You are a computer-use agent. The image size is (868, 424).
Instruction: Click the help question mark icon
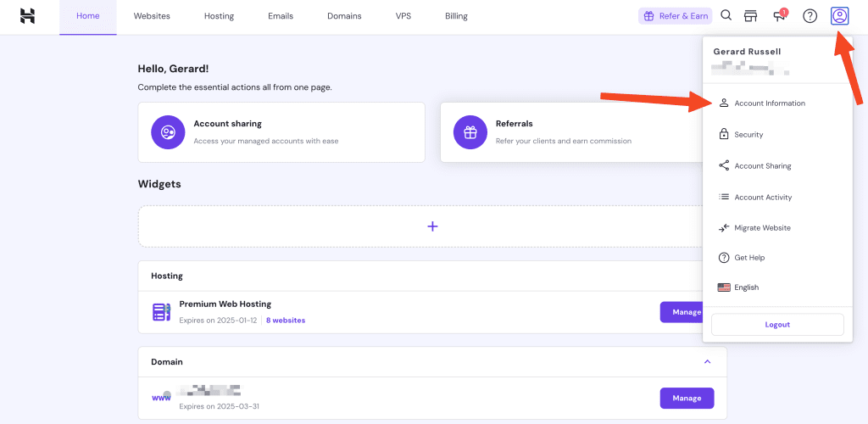pos(810,16)
